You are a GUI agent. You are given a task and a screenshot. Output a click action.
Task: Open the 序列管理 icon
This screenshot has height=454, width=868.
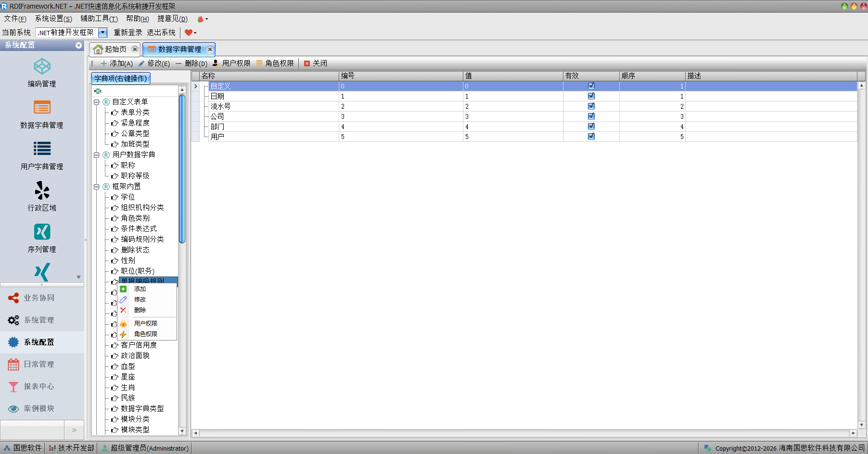tap(42, 232)
